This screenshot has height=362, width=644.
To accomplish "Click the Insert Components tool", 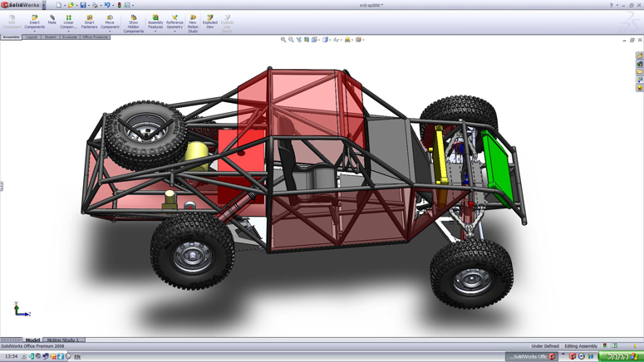I will pos(34,21).
